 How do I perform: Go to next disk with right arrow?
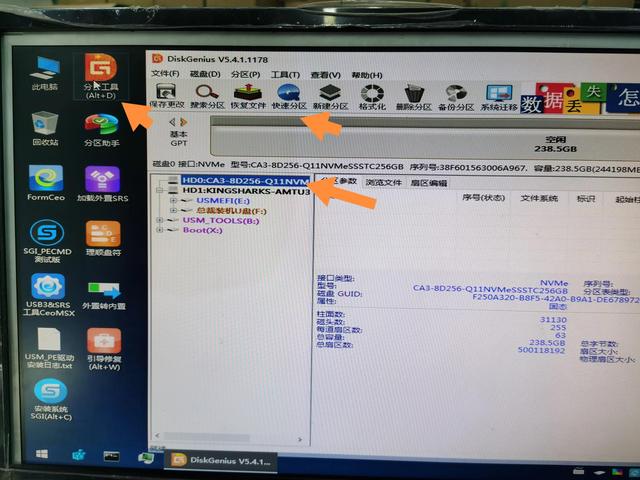tap(184, 122)
